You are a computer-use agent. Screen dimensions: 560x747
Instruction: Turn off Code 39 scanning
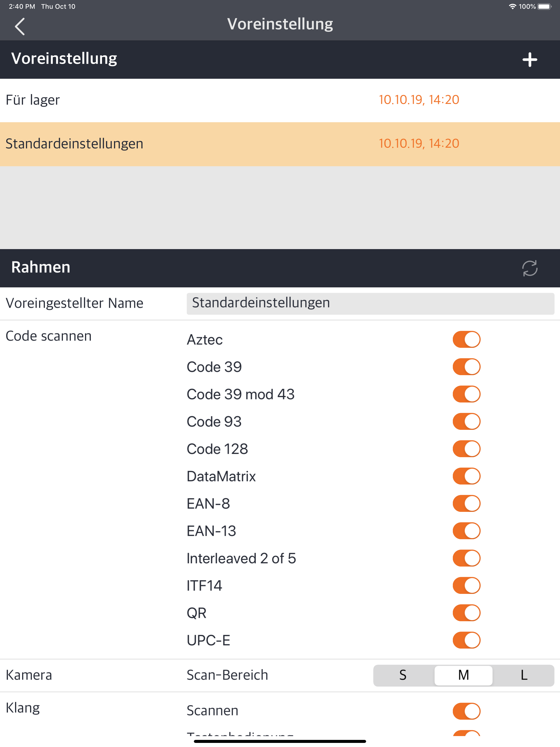click(466, 367)
